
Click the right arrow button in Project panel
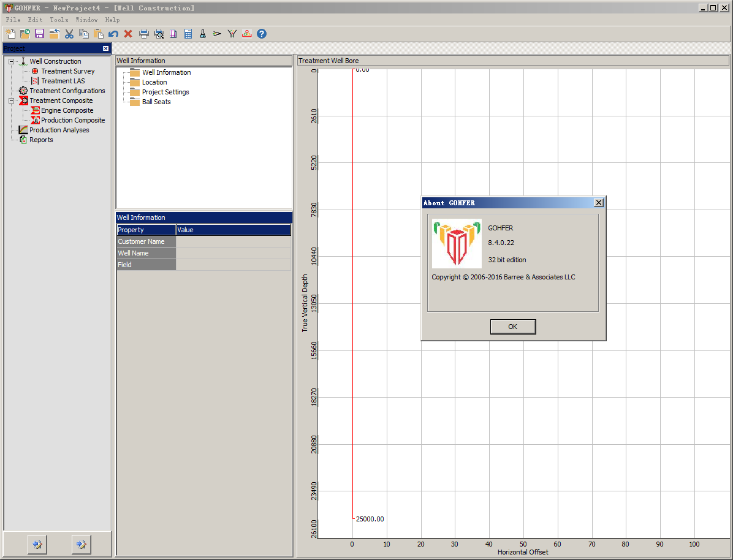tap(82, 545)
